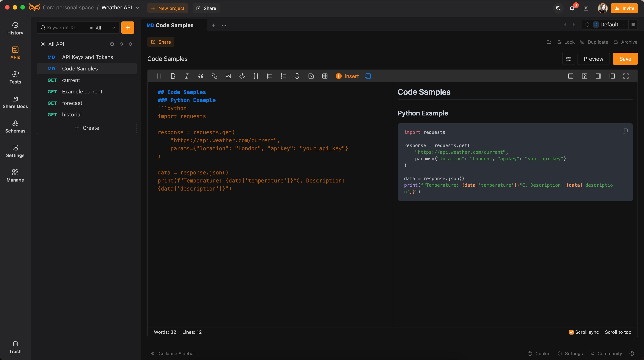Expand or collapse All API tree items
The width and height of the screenshot is (644, 360).
pos(131,44)
